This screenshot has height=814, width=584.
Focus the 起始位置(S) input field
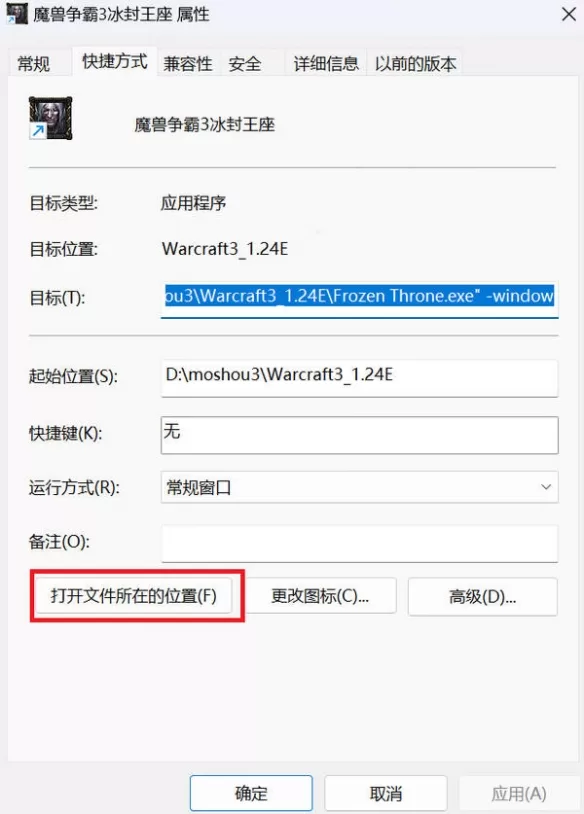pos(359,378)
